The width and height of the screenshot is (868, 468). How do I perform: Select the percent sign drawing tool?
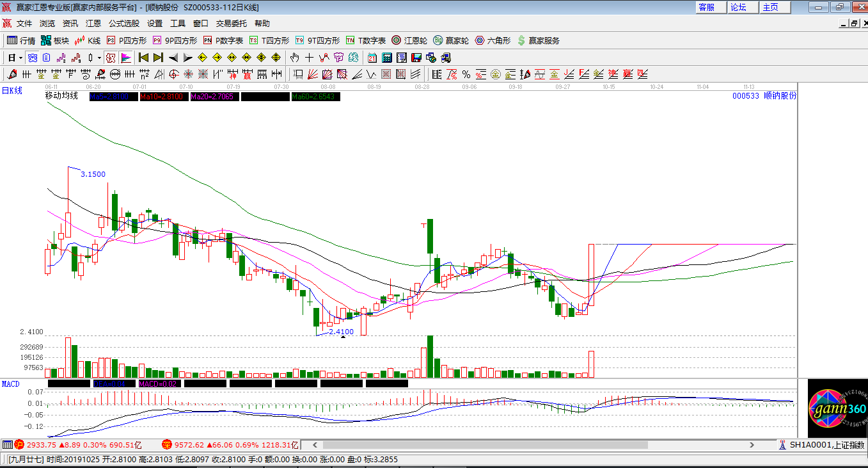tap(466, 74)
